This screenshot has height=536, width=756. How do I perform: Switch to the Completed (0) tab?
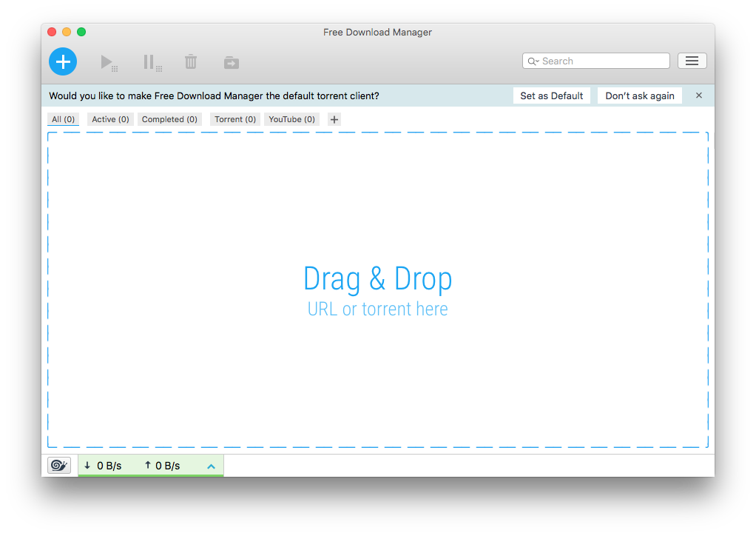pos(169,119)
